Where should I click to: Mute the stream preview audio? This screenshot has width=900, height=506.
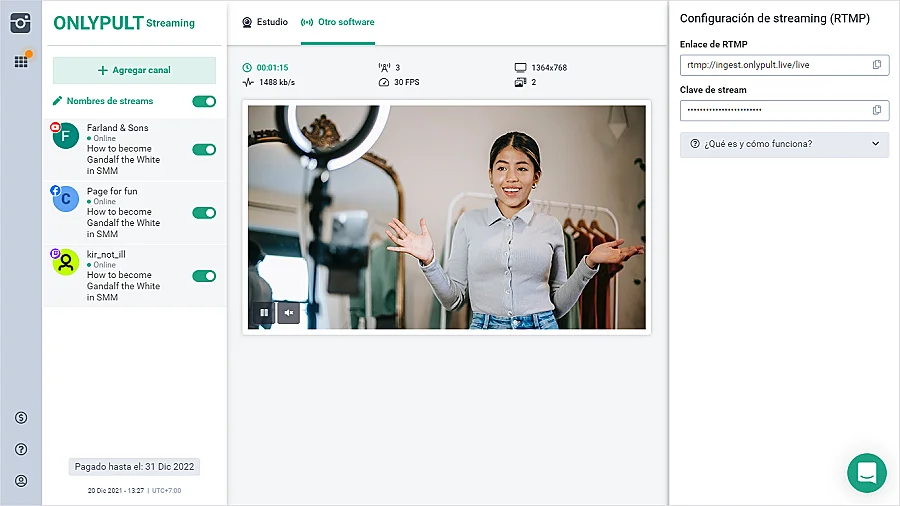click(x=289, y=313)
